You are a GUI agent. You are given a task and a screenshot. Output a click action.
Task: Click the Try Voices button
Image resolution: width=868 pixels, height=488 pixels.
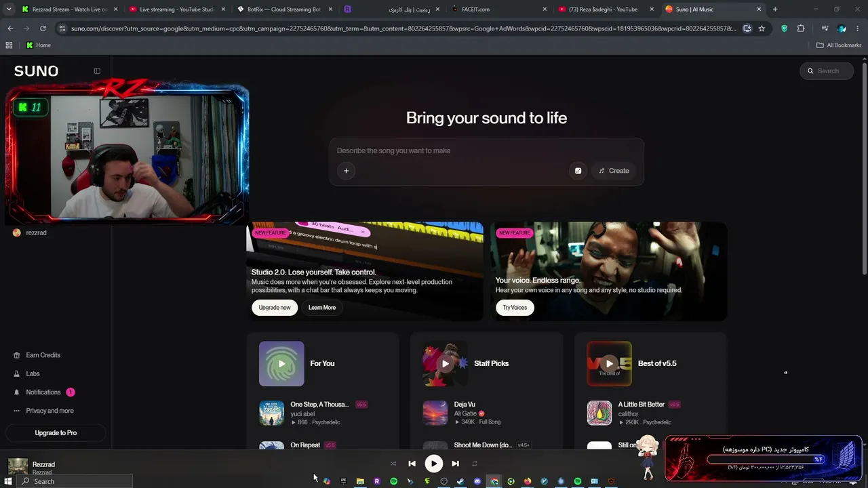point(515,308)
